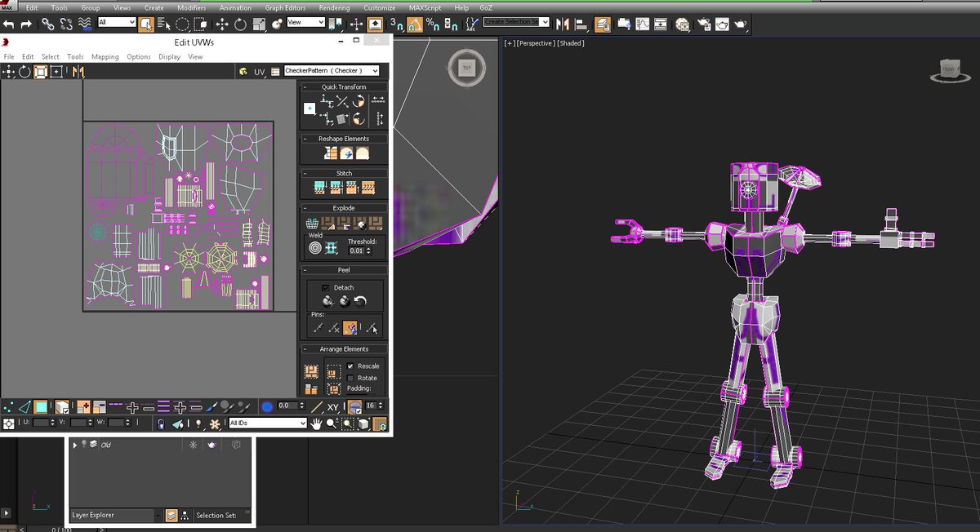Click the Zoom magnifier tool in Edit UVWs

coord(332,423)
